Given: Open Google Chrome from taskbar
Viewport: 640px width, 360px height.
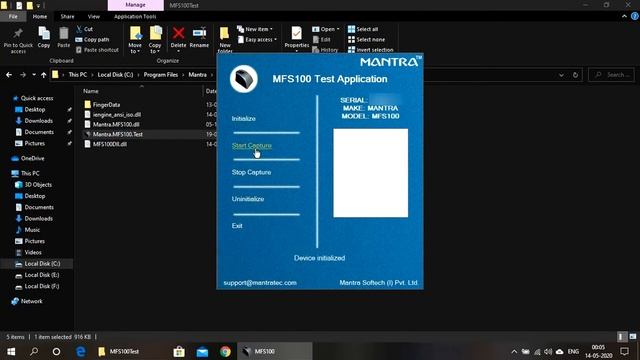Looking at the screenshot, I should point(225,351).
